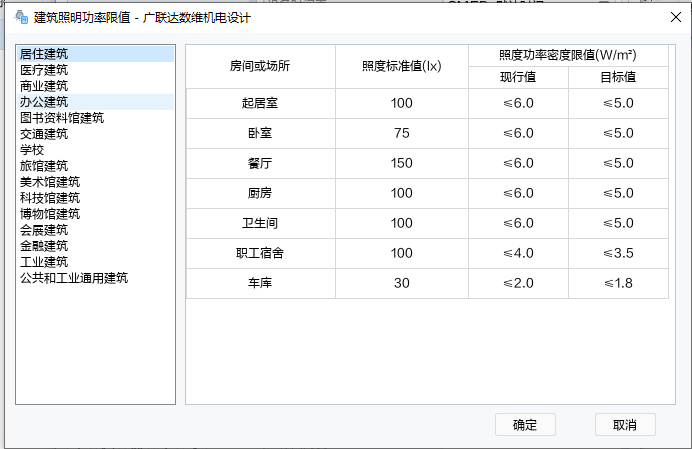Choose 图书资料馆建筑 from the list
This screenshot has width=692, height=449.
95,118
